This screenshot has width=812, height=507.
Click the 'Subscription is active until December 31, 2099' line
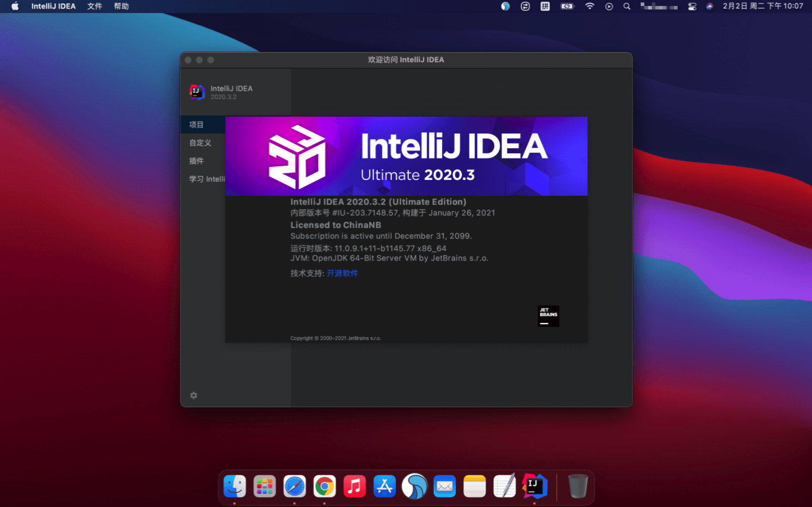(x=381, y=236)
